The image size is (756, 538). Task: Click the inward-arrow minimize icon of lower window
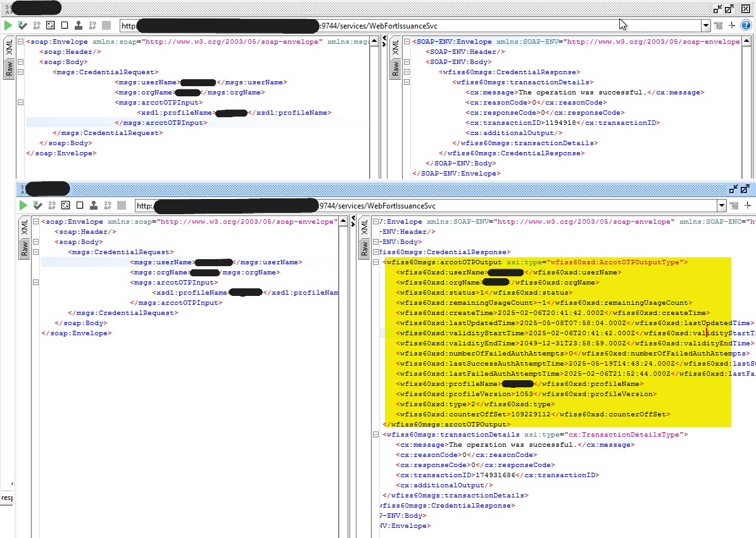tap(734, 189)
